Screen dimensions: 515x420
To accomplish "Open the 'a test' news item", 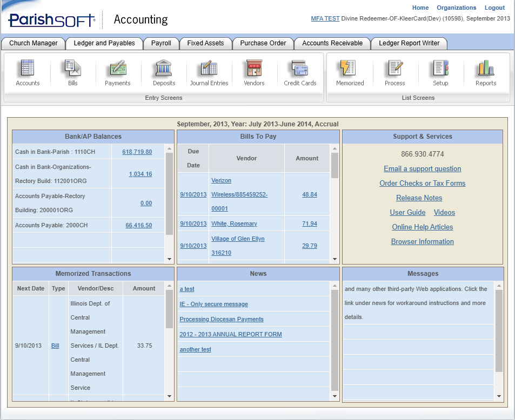I will [187, 289].
